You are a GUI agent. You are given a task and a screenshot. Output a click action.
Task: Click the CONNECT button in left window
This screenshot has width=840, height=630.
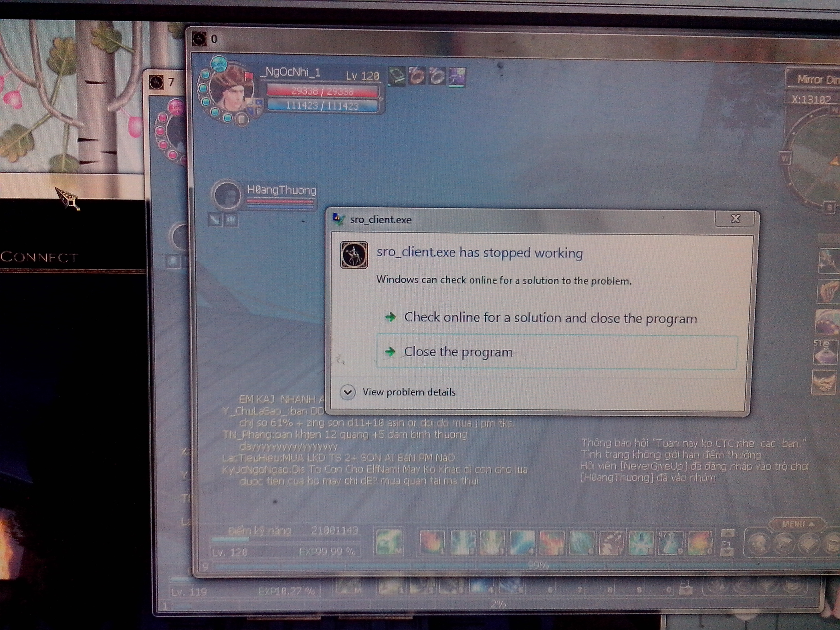(x=39, y=257)
